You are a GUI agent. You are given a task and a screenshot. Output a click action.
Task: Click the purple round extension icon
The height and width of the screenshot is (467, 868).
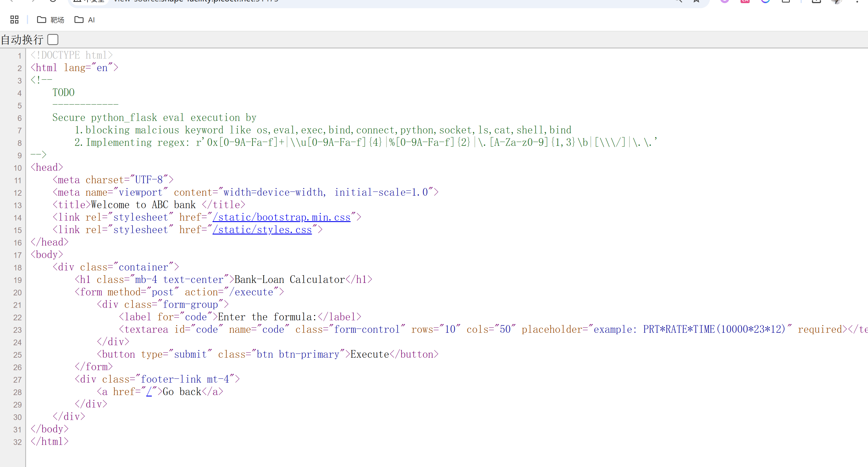[x=724, y=1]
